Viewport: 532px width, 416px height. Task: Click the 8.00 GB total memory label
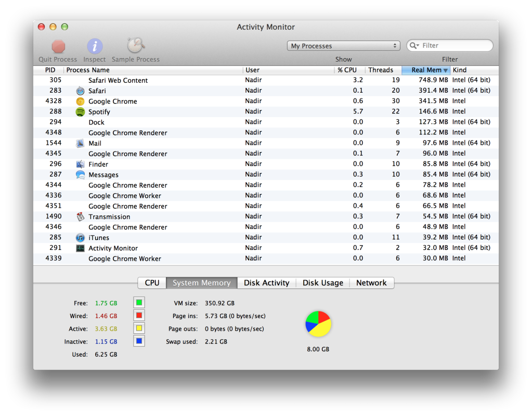(x=318, y=349)
